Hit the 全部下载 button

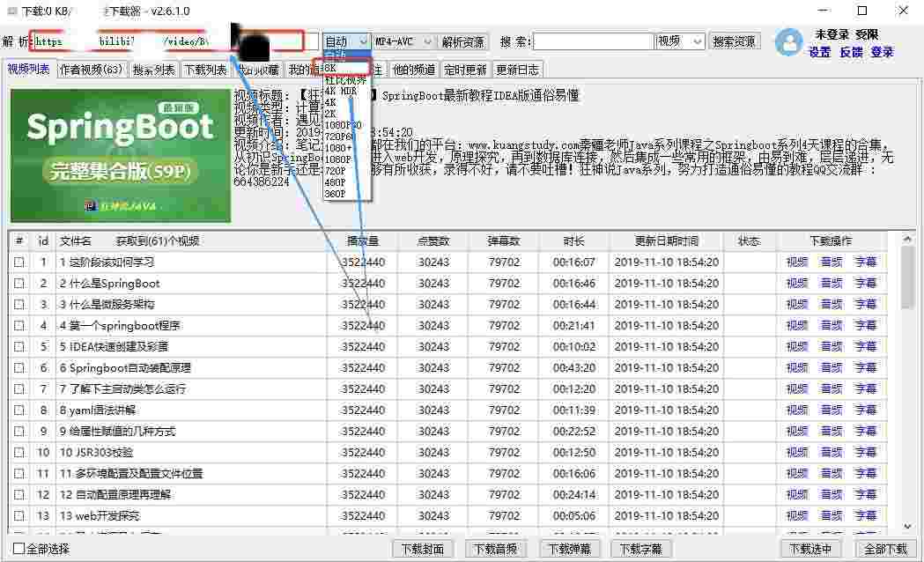885,549
